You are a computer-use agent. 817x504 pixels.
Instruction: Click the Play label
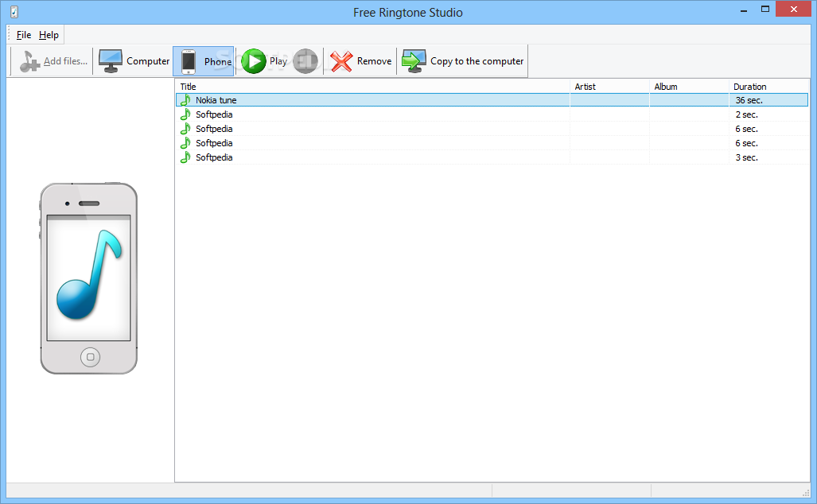coord(278,61)
